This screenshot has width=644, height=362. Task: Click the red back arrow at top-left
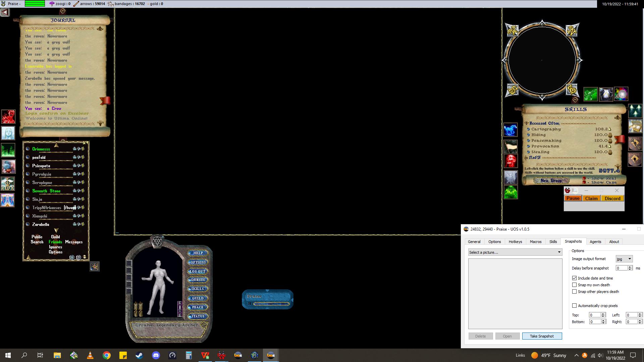(5, 12)
